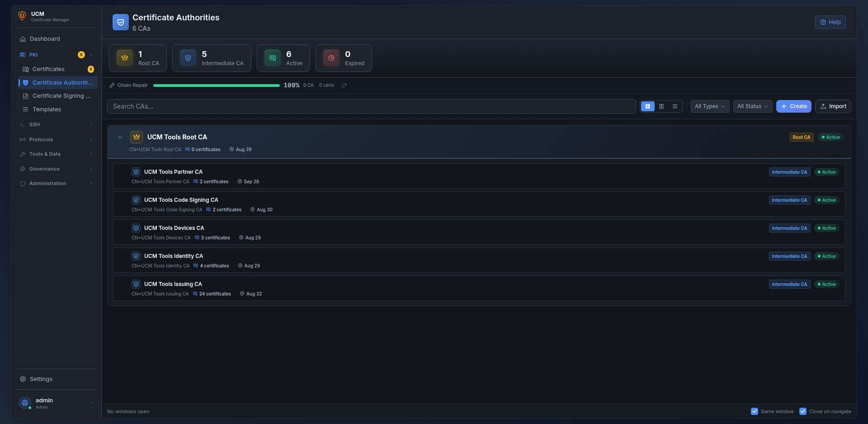Click the Import button
The height and width of the screenshot is (424, 868).
coord(833,106)
